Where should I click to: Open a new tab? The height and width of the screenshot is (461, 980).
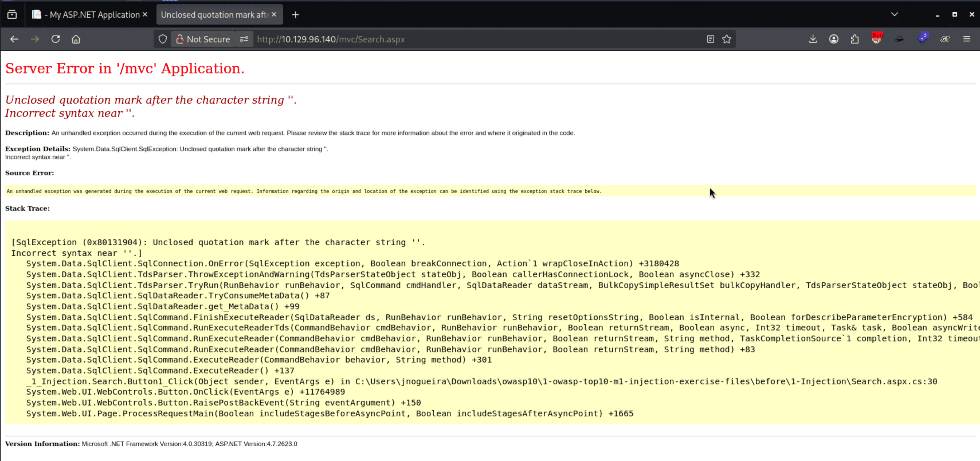coord(295,15)
